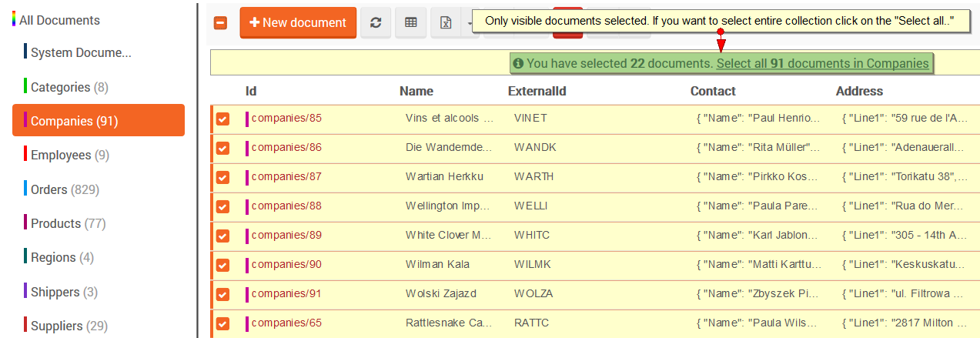Uncheck the companies/85 row checkbox
This screenshot has height=338, width=980.
[222, 119]
